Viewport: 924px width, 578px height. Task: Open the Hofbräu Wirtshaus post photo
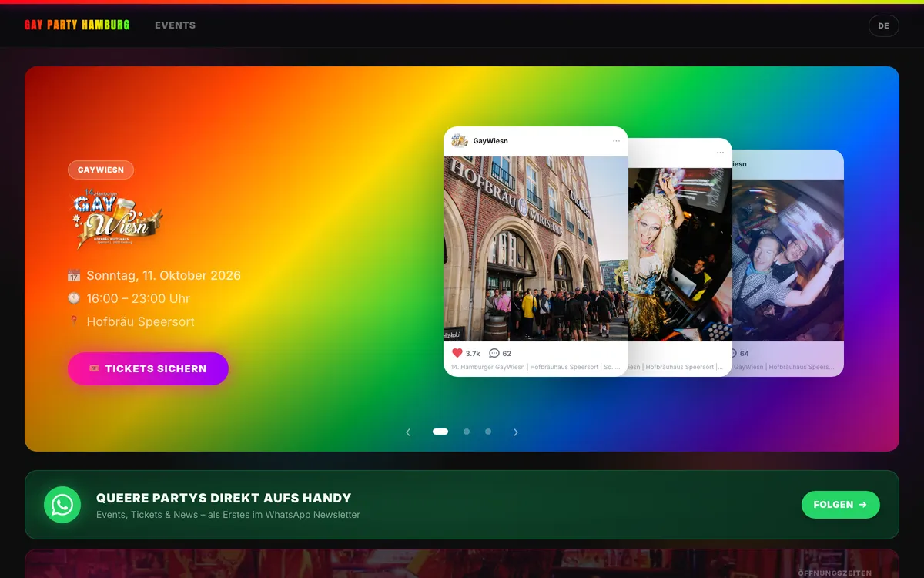pyautogui.click(x=536, y=249)
